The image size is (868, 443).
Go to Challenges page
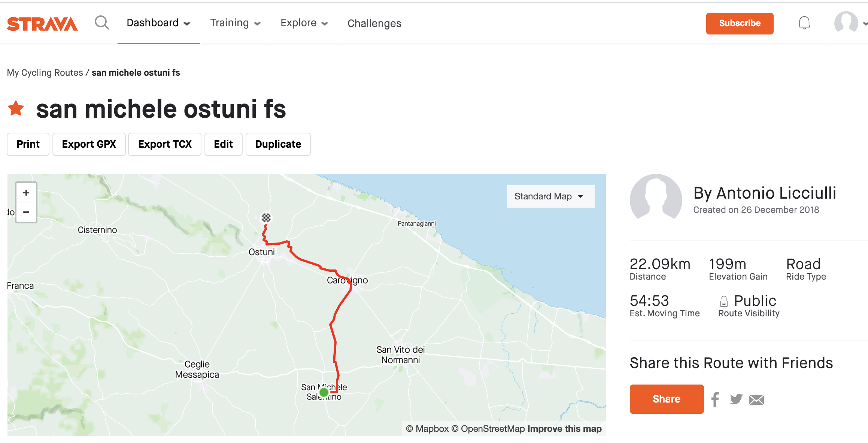point(374,23)
